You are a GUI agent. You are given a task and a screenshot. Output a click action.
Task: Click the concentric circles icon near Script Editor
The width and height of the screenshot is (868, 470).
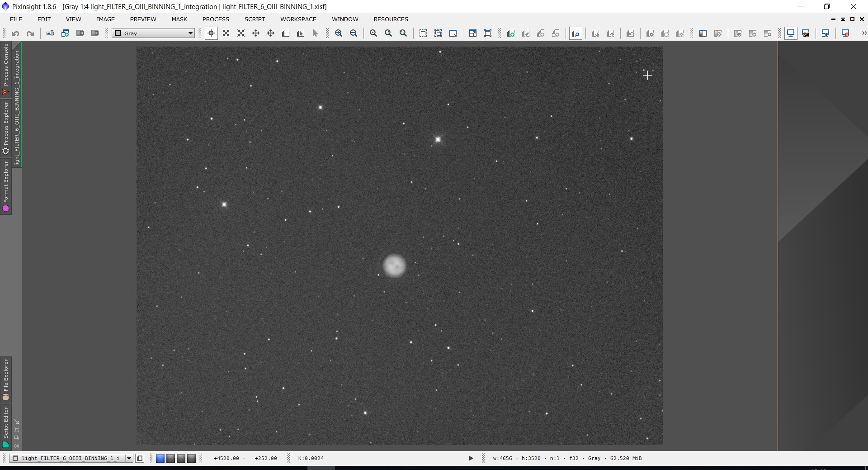pos(17,446)
